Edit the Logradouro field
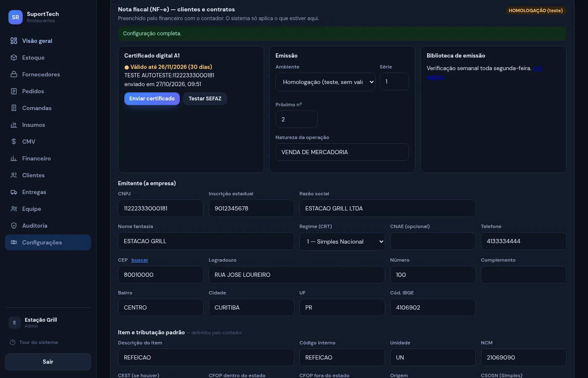Image resolution: width=588 pixels, height=378 pixels. click(x=297, y=275)
